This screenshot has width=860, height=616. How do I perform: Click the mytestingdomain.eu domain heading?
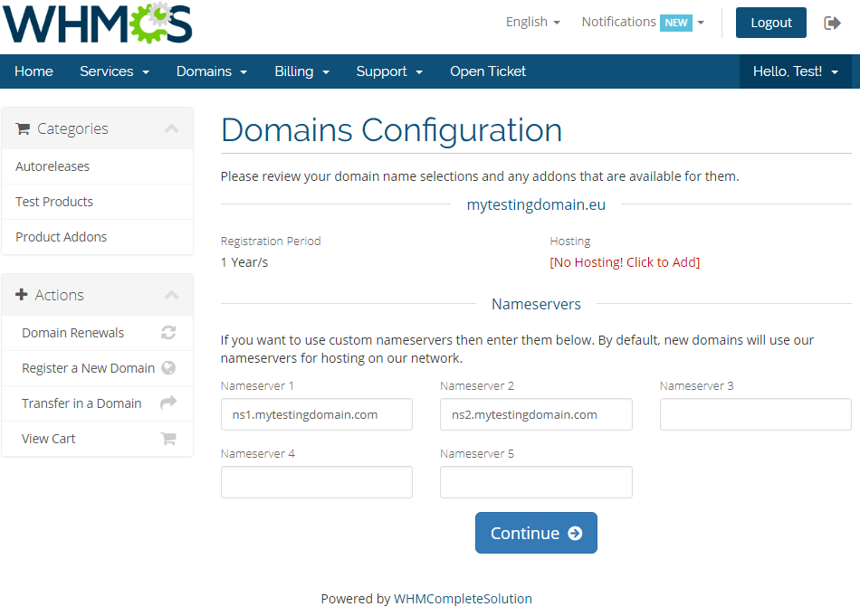coord(536,204)
